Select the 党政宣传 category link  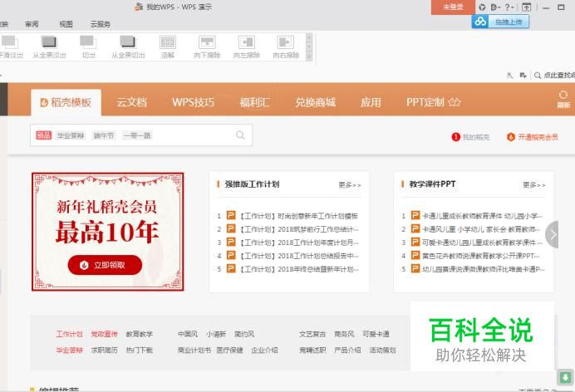click(x=104, y=334)
